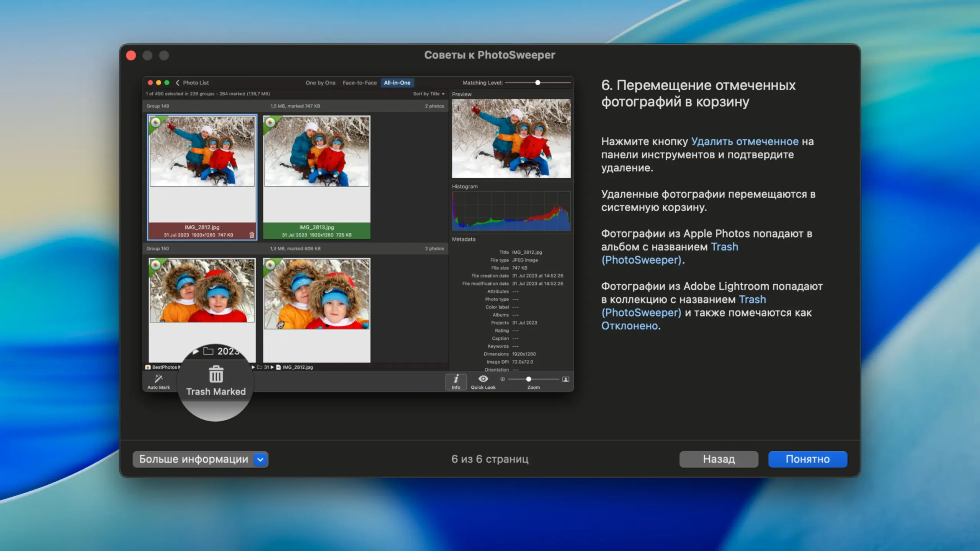Click the trash icon on the IMG_2812.jpg caption
The height and width of the screenshot is (551, 980).
click(x=252, y=235)
